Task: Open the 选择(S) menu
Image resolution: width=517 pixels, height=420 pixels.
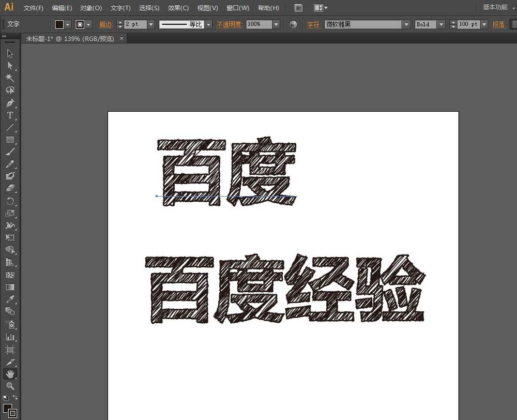Action: tap(149, 8)
